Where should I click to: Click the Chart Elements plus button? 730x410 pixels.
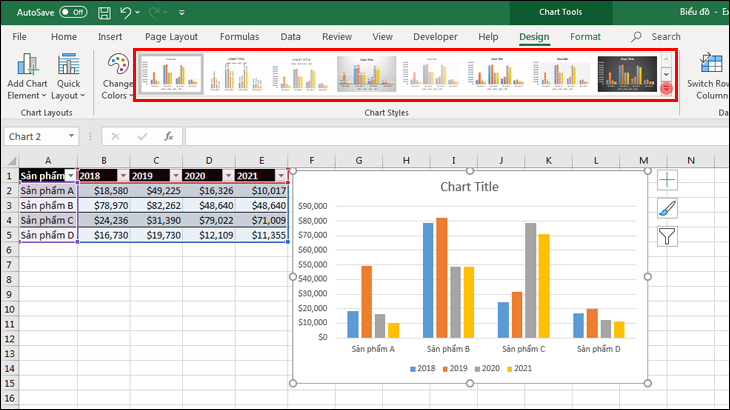(667, 180)
